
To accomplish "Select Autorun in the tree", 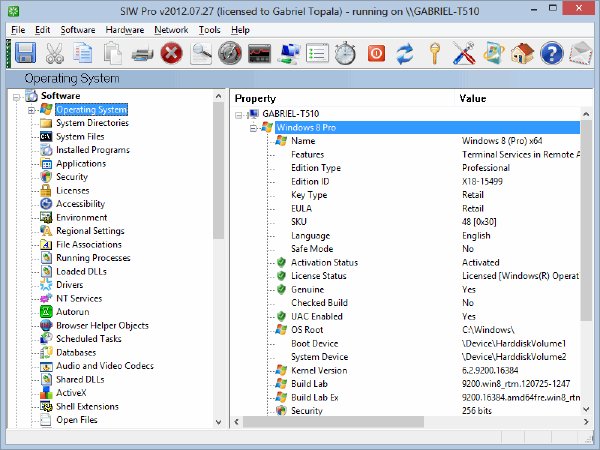I will (x=73, y=312).
